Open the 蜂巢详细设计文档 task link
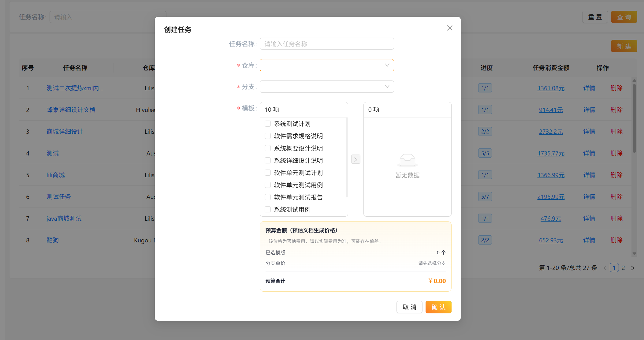The height and width of the screenshot is (340, 644). (71, 110)
